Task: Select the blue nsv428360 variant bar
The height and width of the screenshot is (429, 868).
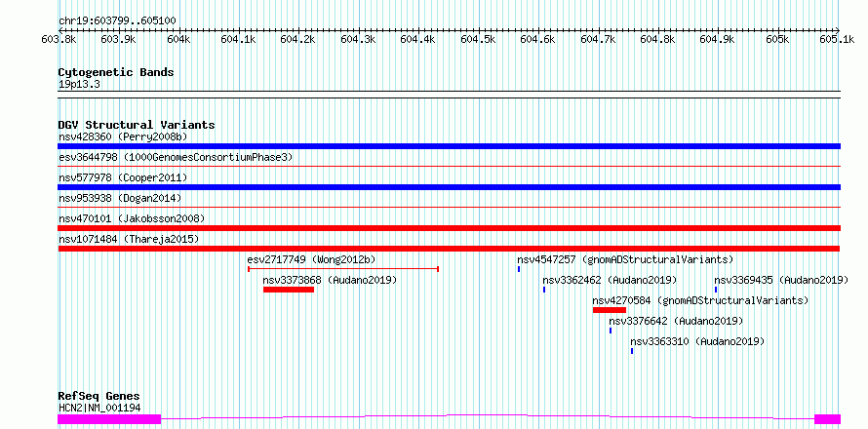Action: click(x=449, y=146)
